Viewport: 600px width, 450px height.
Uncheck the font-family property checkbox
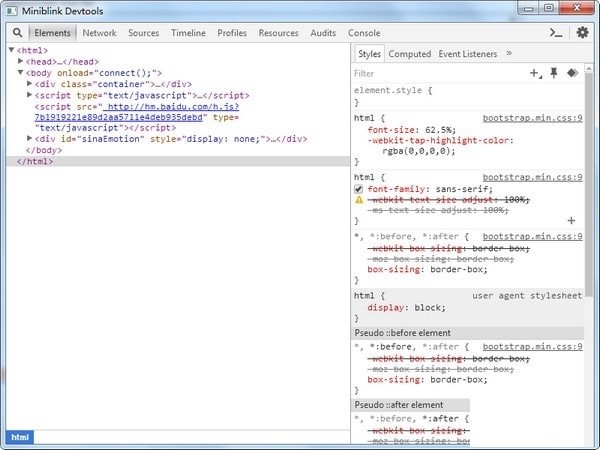coord(360,188)
